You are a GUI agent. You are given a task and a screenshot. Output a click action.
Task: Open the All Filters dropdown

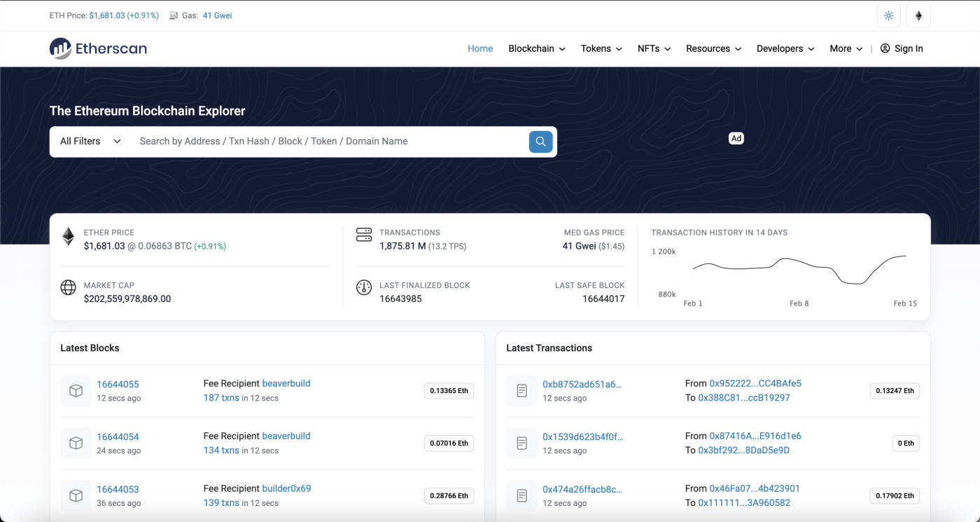90,142
